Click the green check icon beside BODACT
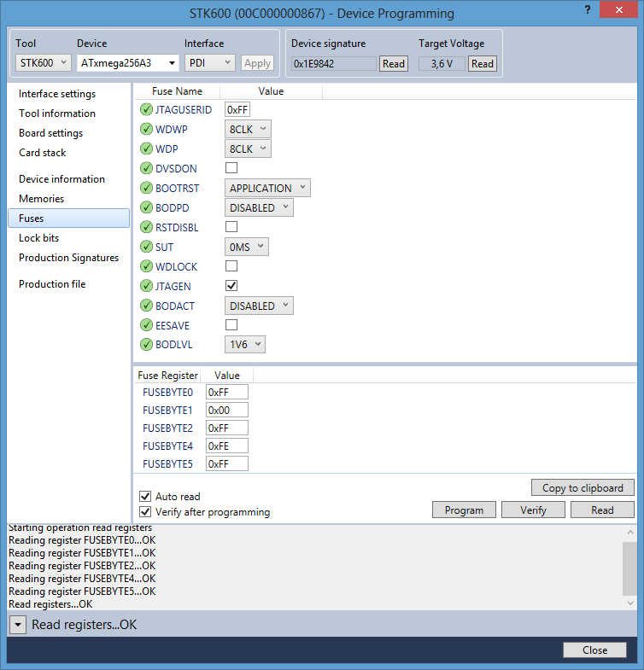Screen dimensions: 644x670 tap(146, 306)
